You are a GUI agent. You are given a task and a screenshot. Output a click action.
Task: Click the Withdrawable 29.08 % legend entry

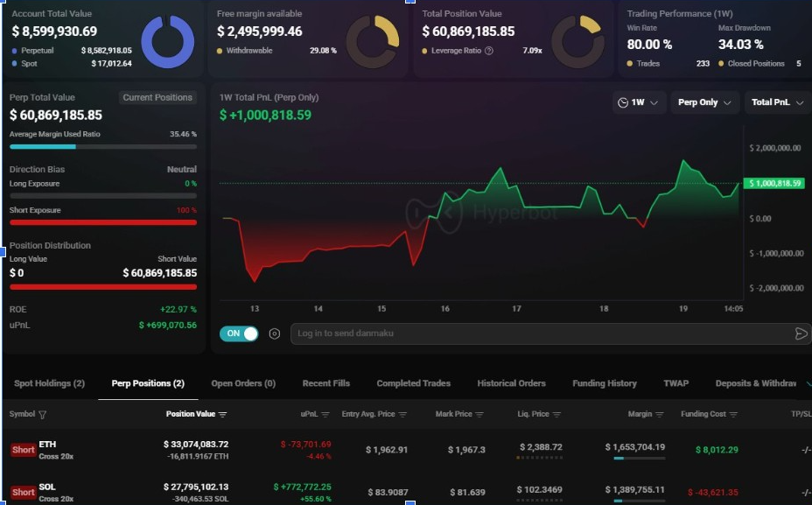coord(276,51)
